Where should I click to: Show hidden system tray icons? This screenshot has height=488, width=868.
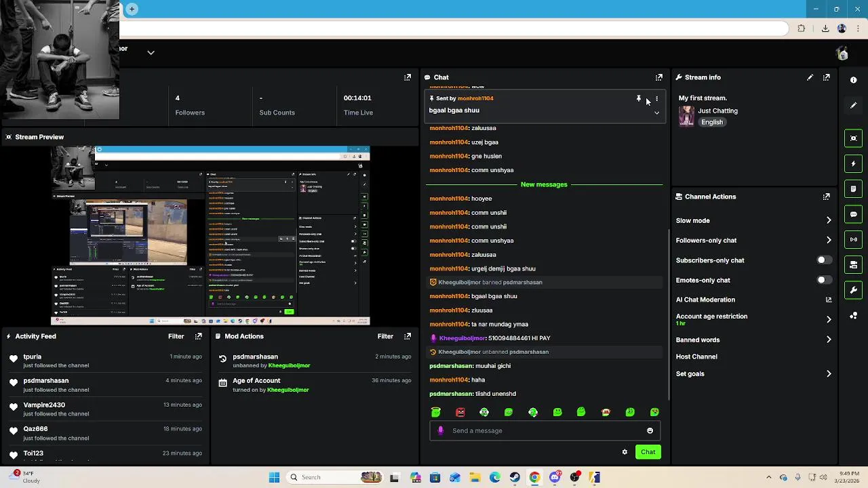768,477
